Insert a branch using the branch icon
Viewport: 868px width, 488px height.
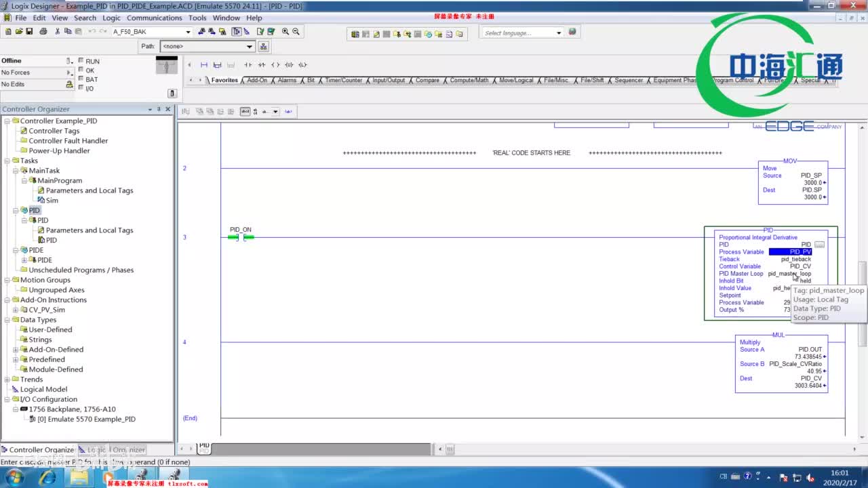217,65
